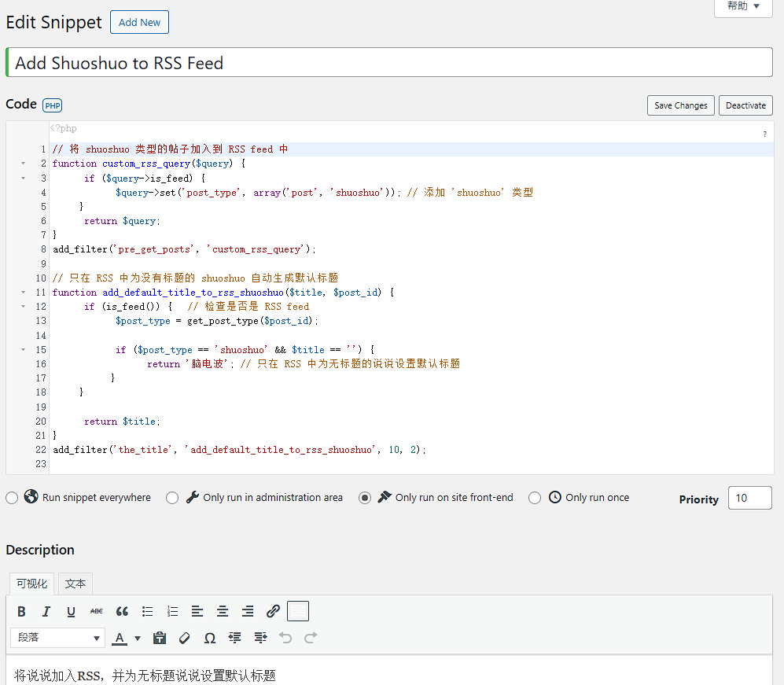Apply strikethrough formatting (ABC icon)
Viewport: 784px width, 685px height.
pyautogui.click(x=97, y=611)
